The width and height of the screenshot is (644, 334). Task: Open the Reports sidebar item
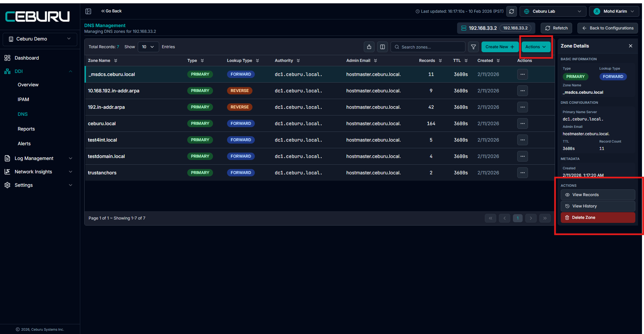[26, 129]
